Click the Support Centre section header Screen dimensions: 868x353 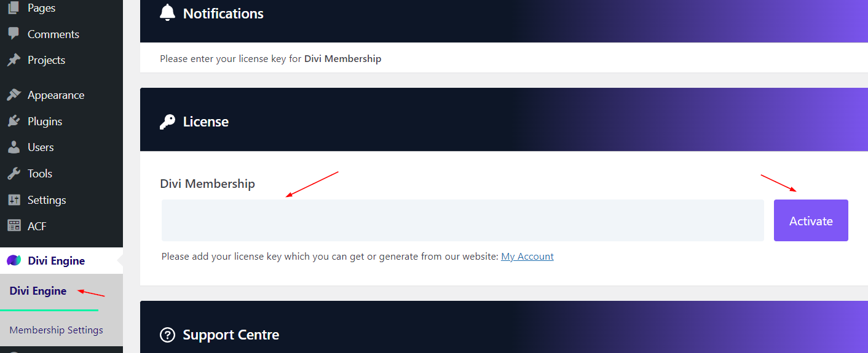pyautogui.click(x=231, y=335)
